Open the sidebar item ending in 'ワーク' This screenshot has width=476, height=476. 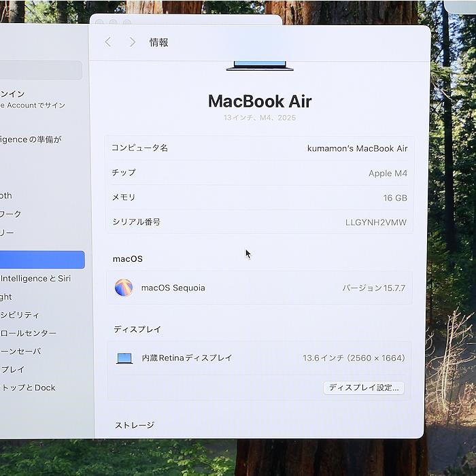point(11,214)
